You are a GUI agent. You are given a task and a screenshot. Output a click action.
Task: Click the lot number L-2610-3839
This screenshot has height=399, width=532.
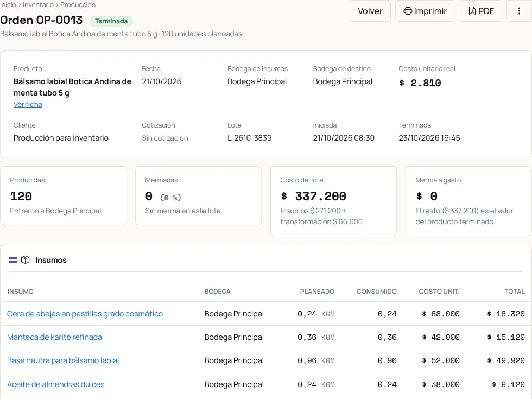pyautogui.click(x=249, y=138)
